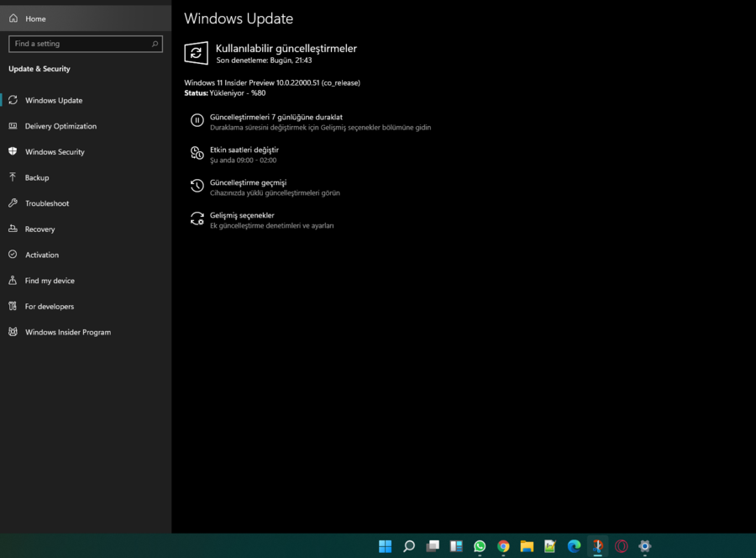Screen dimensions: 756x558
Task: Open WhatsApp from the taskbar
Action: point(480,546)
